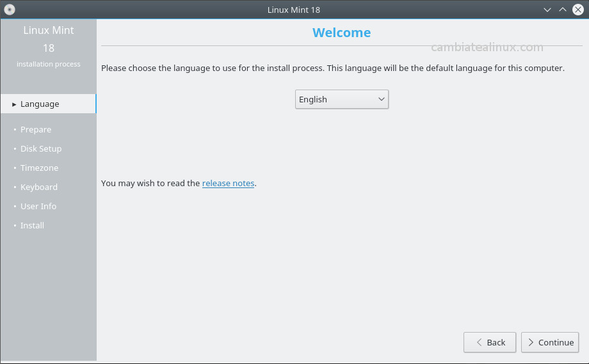
Task: Minimize the Linux Mint 18 window
Action: tap(547, 10)
